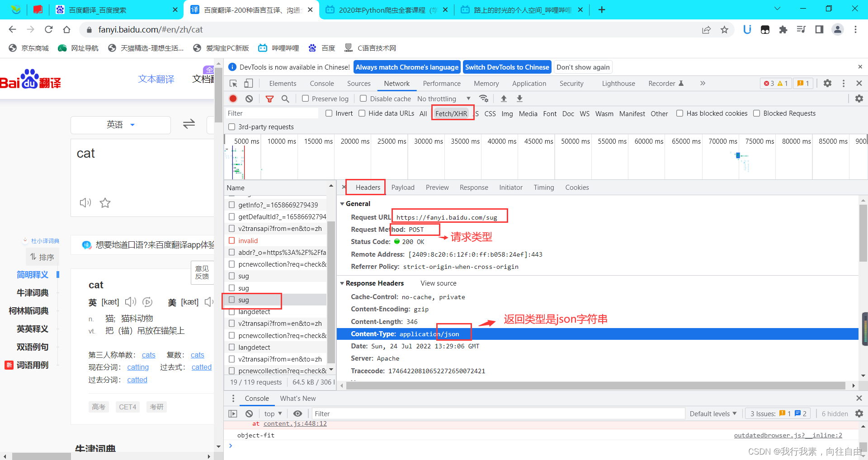Image resolution: width=868 pixels, height=460 pixels.
Task: Open content.js:448:12 source link
Action: tap(295, 423)
